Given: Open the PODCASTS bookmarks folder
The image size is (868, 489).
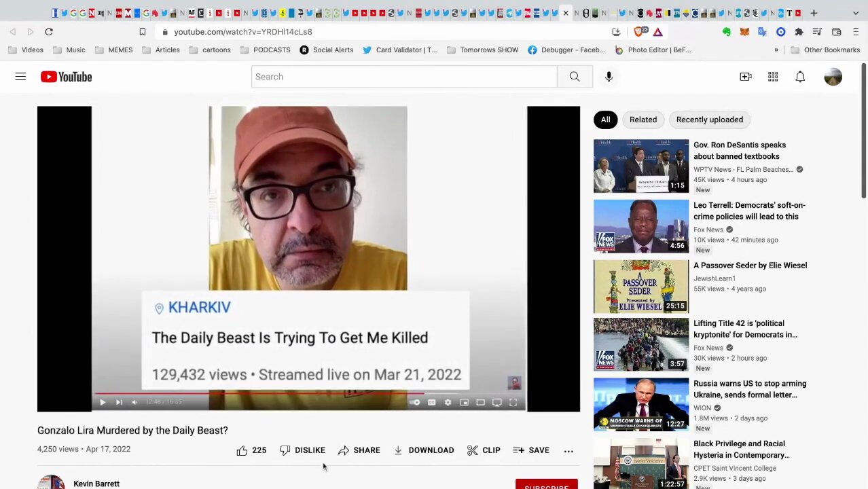Looking at the screenshot, I should [265, 50].
